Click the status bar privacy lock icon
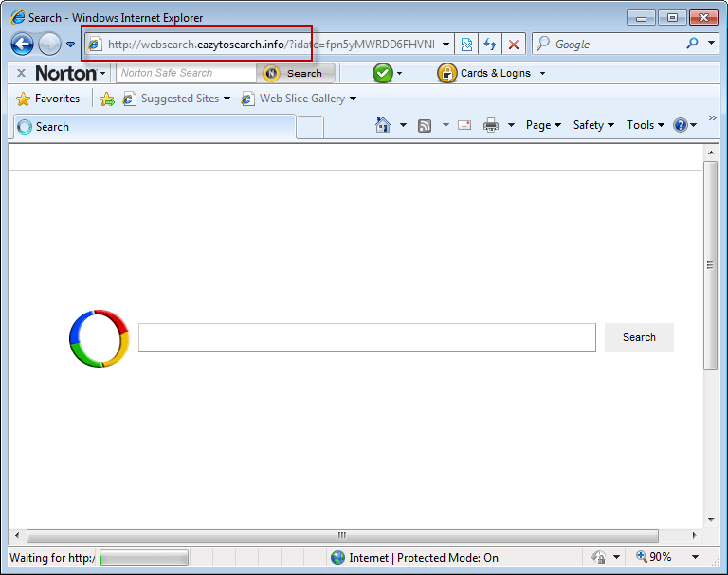This screenshot has width=728, height=575. pos(598,557)
